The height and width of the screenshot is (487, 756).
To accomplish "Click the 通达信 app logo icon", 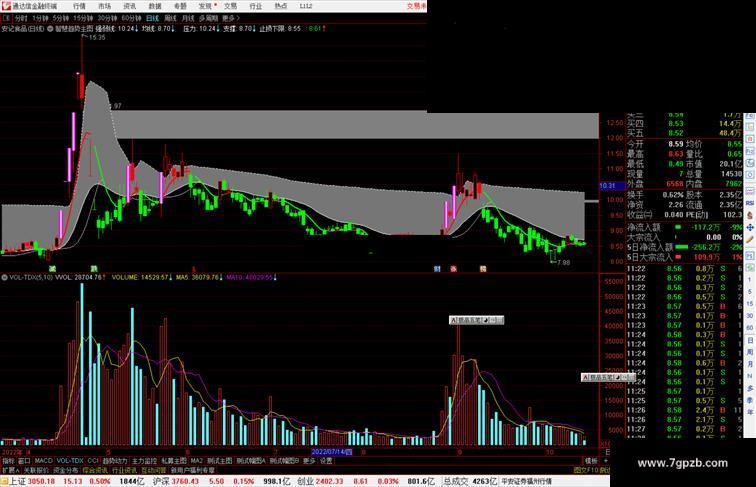I will point(6,6).
